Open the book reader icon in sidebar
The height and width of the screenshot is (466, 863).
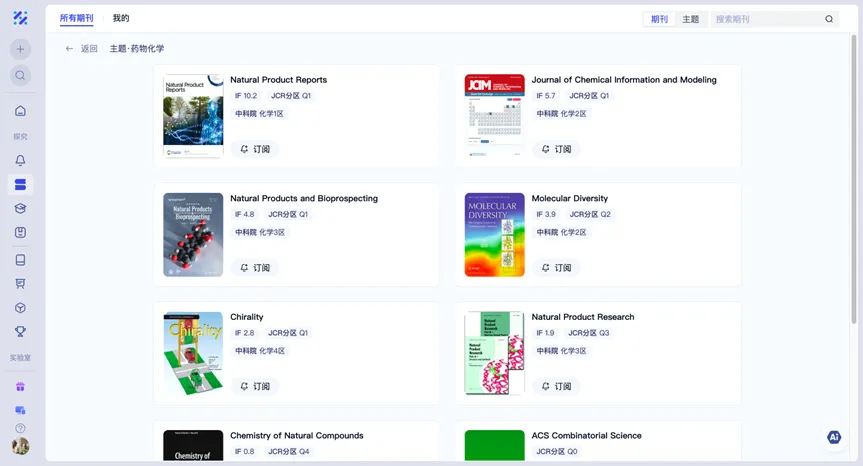pyautogui.click(x=20, y=260)
